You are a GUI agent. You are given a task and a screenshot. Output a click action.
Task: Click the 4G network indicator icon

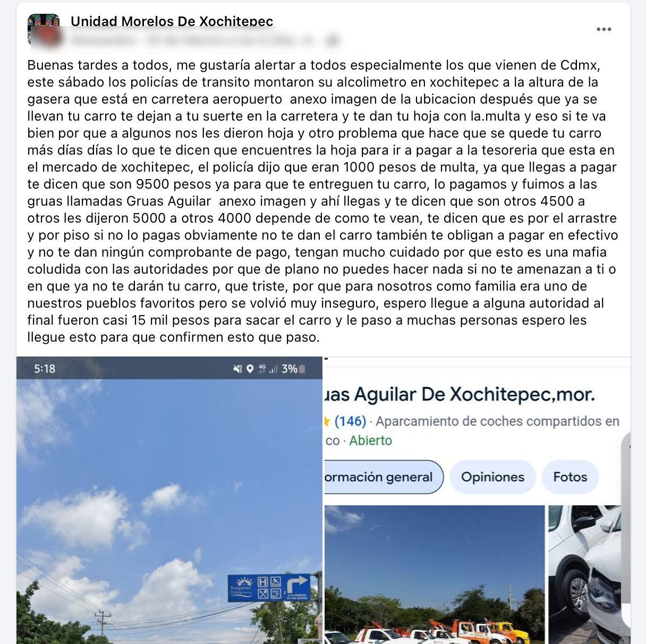262,368
